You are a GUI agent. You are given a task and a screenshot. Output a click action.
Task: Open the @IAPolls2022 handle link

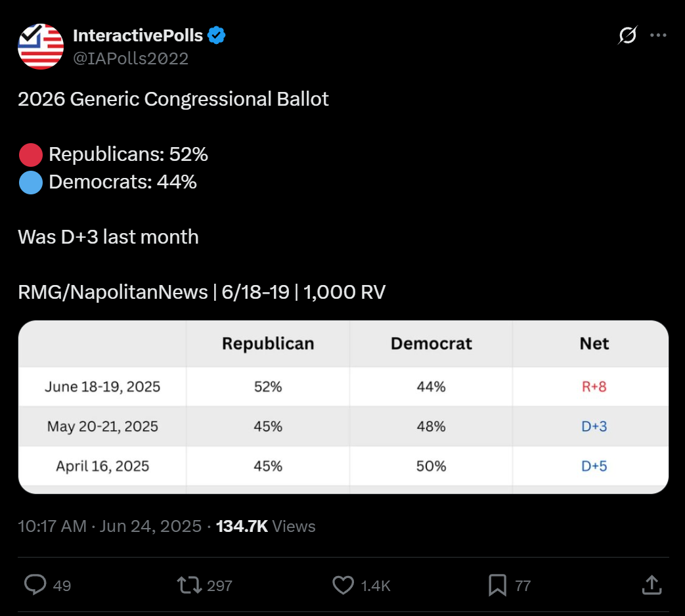click(x=131, y=58)
